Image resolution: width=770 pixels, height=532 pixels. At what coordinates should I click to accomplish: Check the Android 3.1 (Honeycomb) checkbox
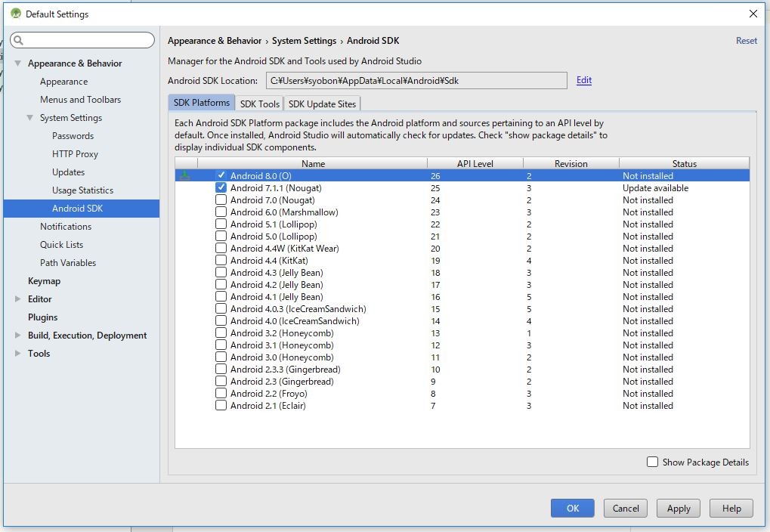click(221, 345)
